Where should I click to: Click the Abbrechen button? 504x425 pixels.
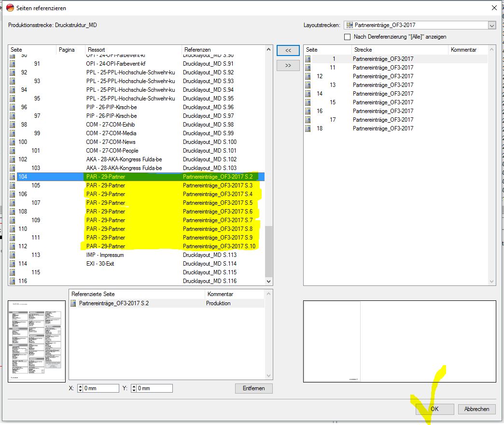click(x=476, y=409)
